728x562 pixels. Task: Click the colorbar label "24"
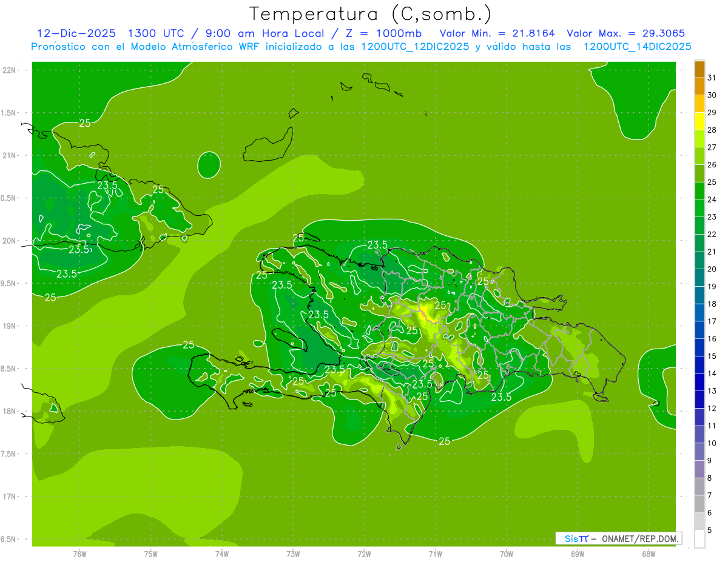(712, 199)
